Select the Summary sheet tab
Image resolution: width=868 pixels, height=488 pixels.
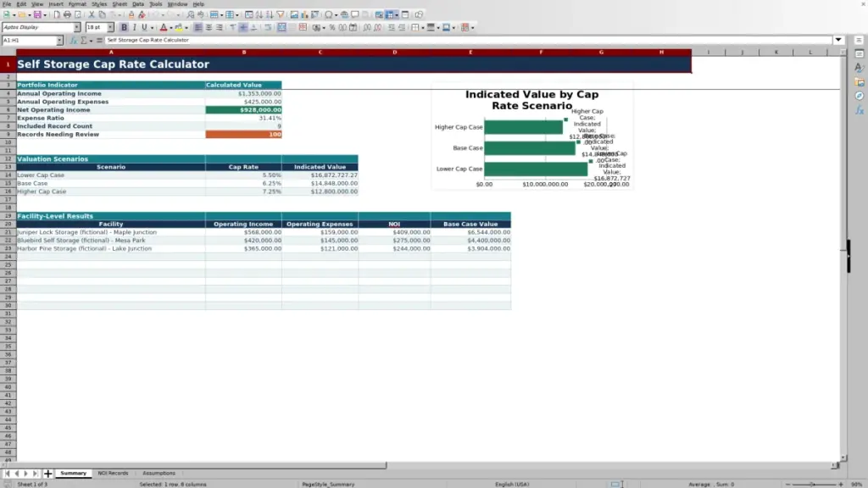click(73, 474)
